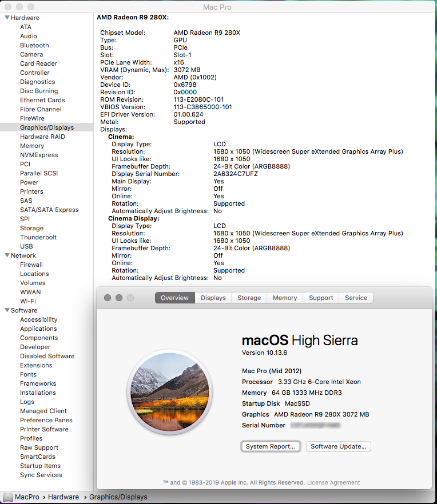
Task: Collapse the Software section disclosure triangle
Action: click(x=7, y=310)
